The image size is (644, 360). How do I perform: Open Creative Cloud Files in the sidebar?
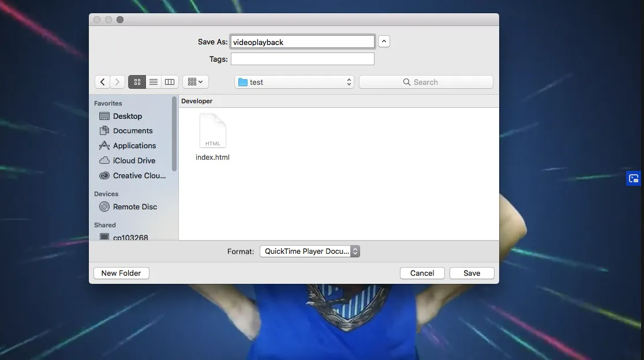(x=133, y=176)
